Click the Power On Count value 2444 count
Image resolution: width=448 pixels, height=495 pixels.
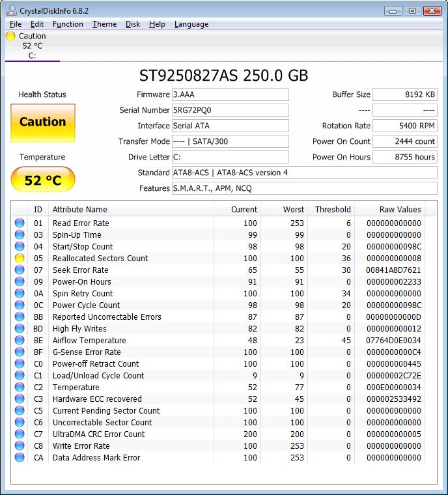[405, 141]
